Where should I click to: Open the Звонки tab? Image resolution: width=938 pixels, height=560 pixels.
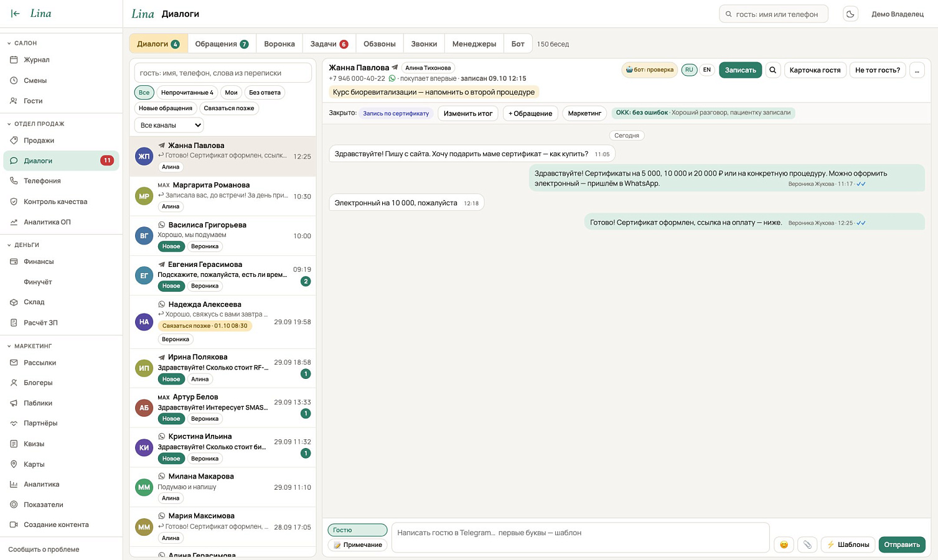pyautogui.click(x=424, y=44)
